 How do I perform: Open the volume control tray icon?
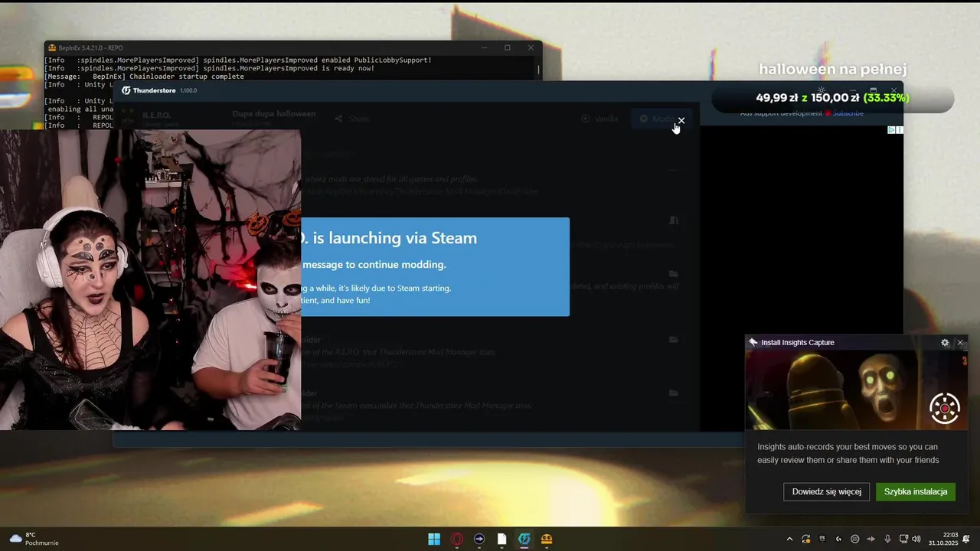pyautogui.click(x=916, y=539)
